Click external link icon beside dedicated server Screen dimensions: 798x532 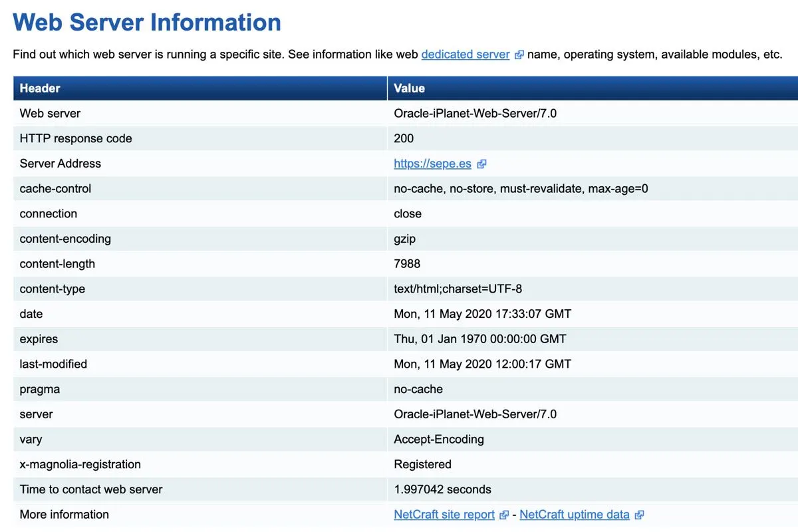tap(519, 55)
